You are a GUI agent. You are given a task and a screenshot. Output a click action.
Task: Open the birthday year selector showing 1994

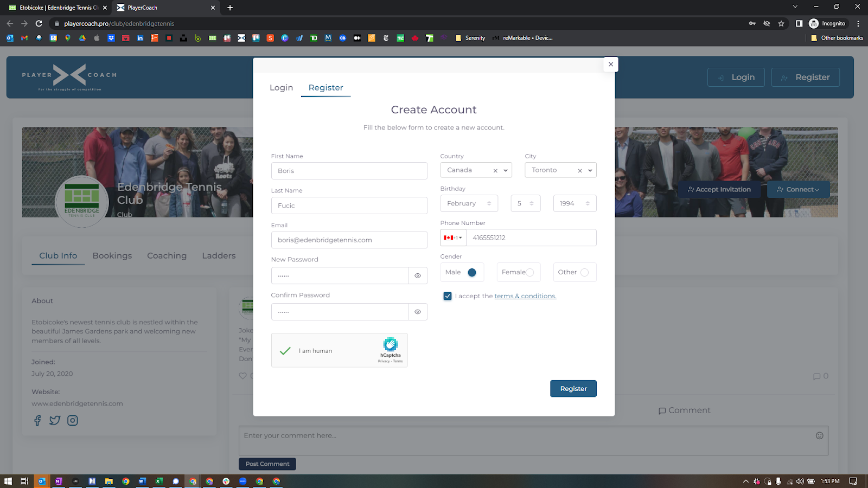tap(575, 203)
